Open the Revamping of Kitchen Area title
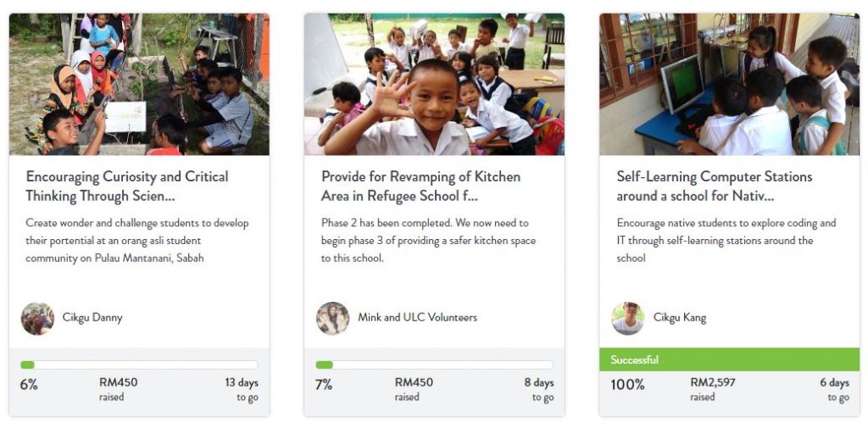Viewport: 868px width, 423px height. coord(420,186)
